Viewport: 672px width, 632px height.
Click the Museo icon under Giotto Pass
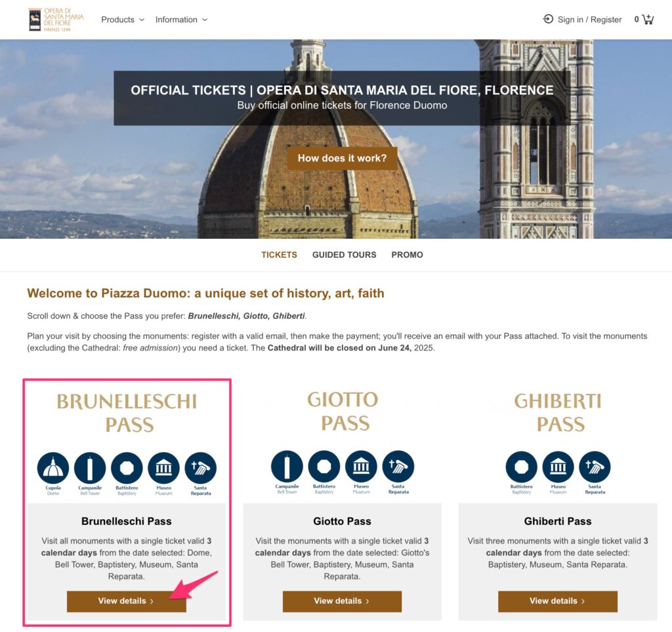tap(362, 466)
